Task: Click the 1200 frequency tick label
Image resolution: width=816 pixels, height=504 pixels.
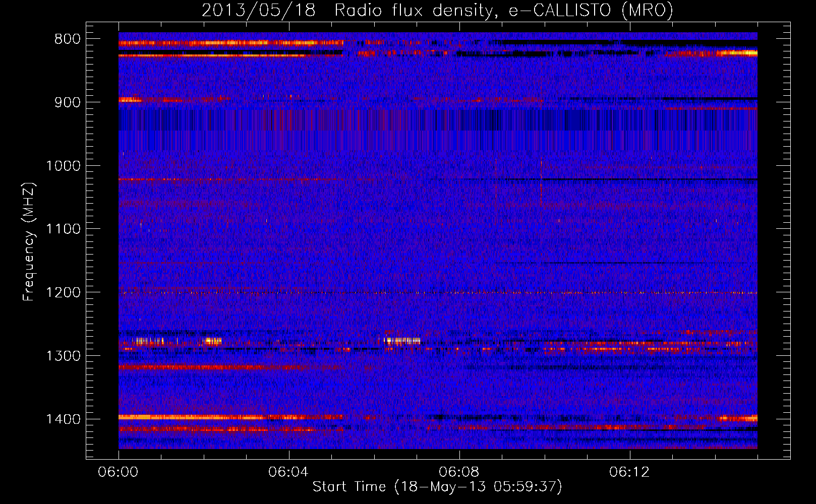Action: [x=63, y=293]
